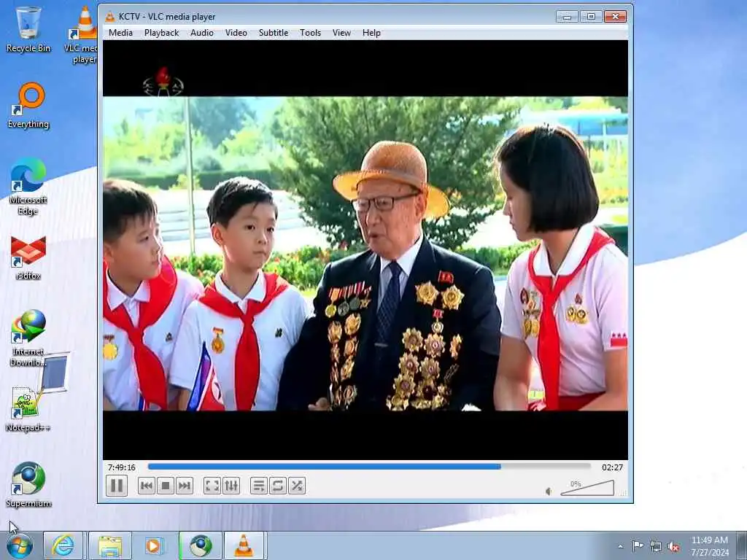The image size is (747, 560).
Task: Open Windows Media Player from taskbar
Action: point(154,545)
